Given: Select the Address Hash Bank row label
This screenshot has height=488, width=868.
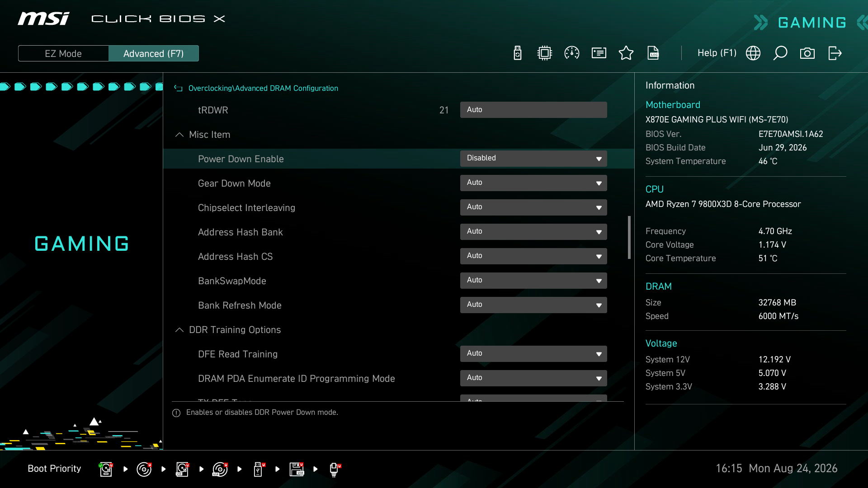Looking at the screenshot, I should click(x=241, y=232).
